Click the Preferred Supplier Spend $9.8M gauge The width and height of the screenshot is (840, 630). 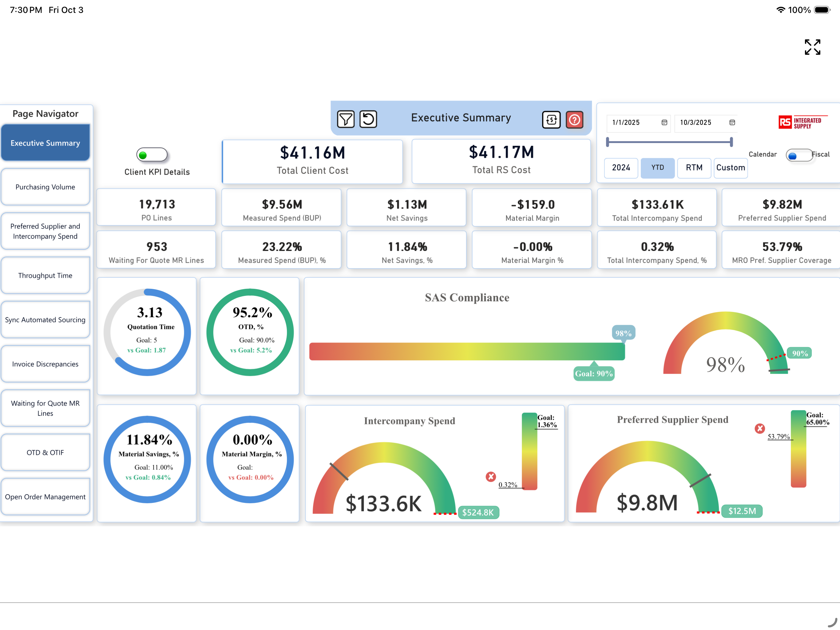[648, 477]
